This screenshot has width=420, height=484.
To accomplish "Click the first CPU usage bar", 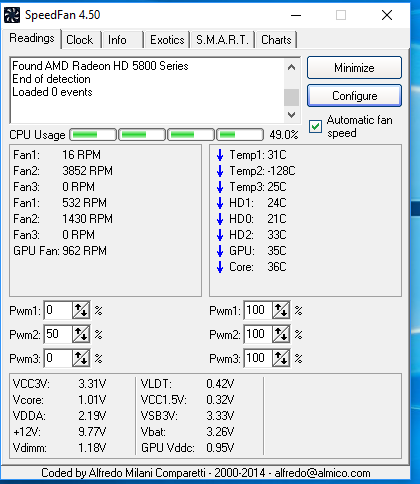I will coord(93,135).
